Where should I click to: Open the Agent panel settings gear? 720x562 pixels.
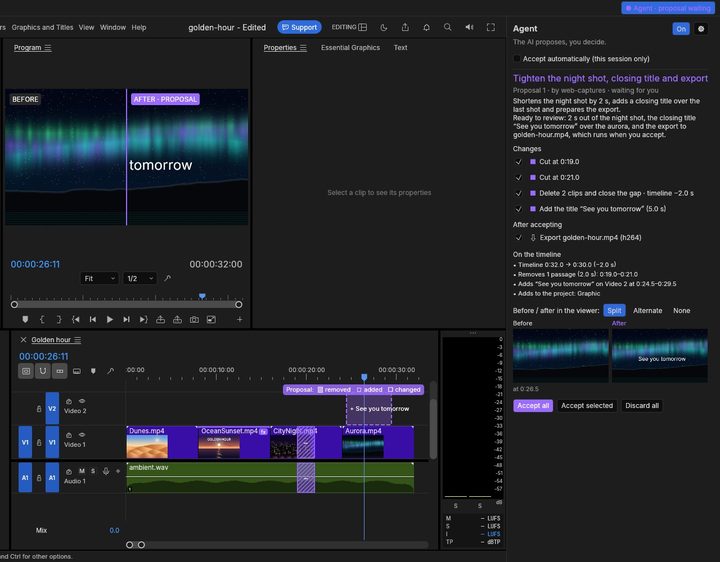click(701, 29)
